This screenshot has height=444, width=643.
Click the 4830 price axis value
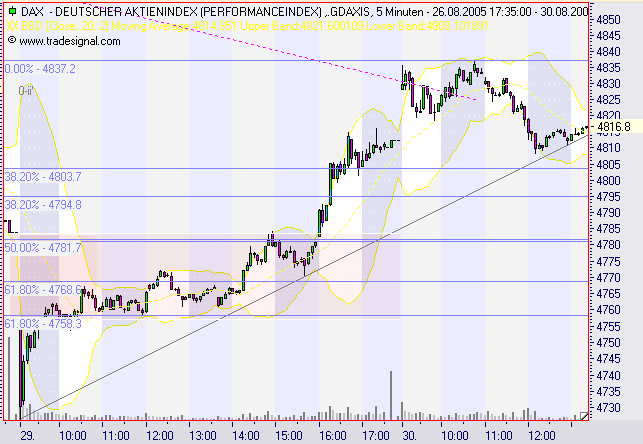(x=609, y=84)
